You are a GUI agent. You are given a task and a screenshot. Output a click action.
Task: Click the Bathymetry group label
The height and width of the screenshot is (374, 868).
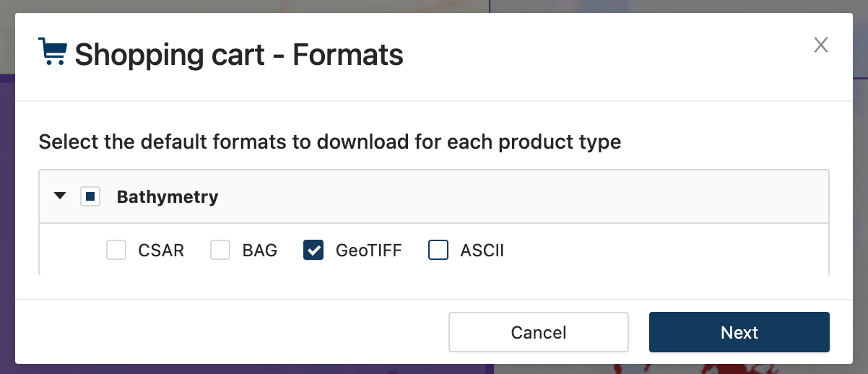click(x=168, y=196)
